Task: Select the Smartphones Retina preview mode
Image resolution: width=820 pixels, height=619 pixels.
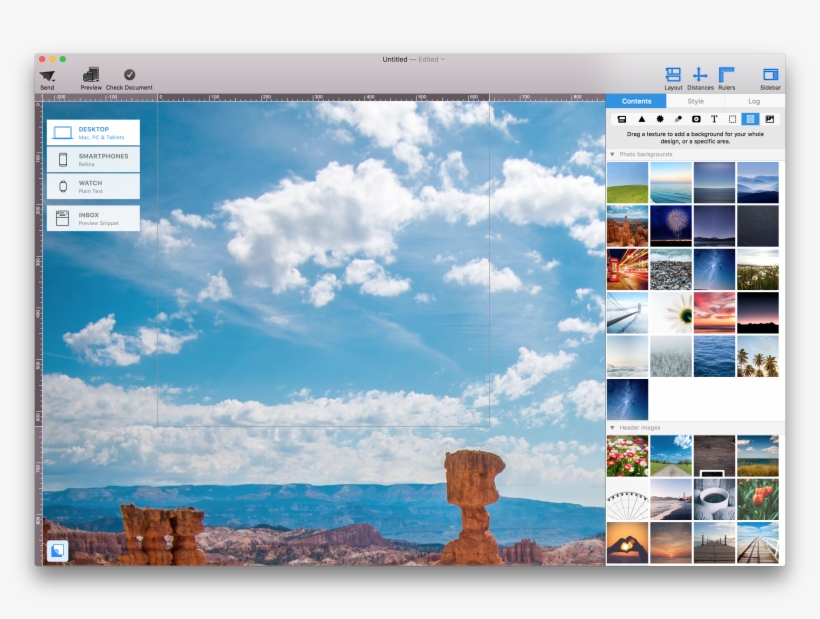Action: tap(93, 159)
